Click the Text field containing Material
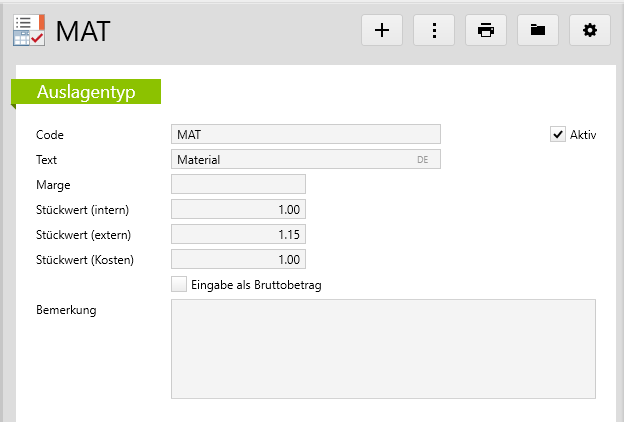Screen dimensions: 624x422 coord(290,159)
